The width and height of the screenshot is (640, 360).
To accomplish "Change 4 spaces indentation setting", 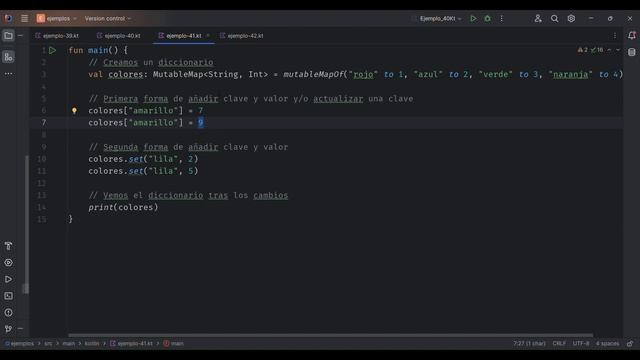I will pos(607,343).
